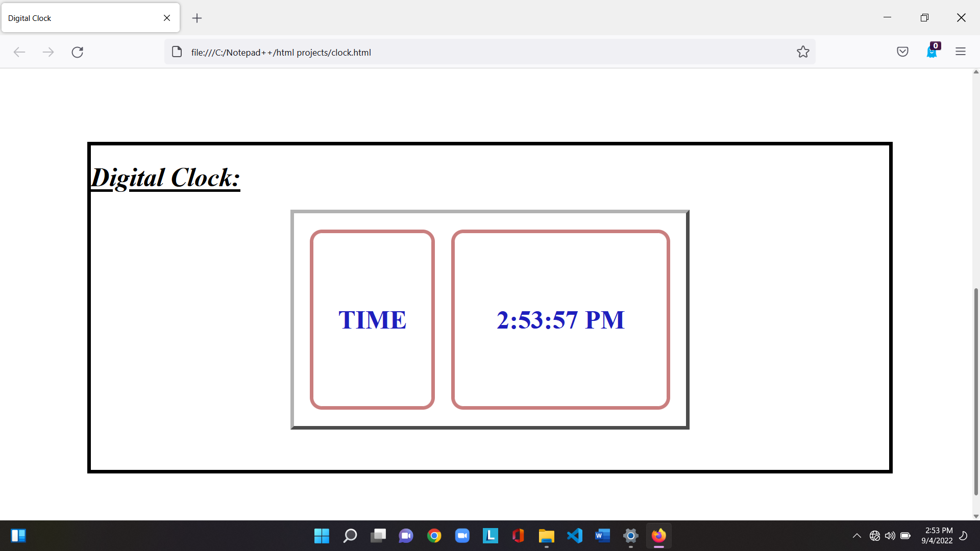Click the scrollbar down arrow
Screen dimensions: 980x551
(x=976, y=516)
